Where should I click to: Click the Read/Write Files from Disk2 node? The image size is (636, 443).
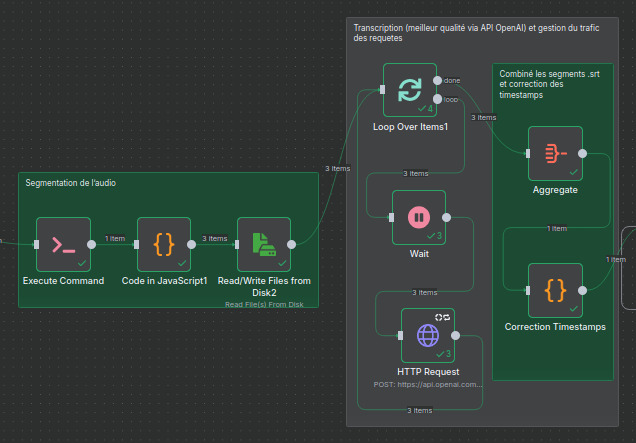point(263,244)
